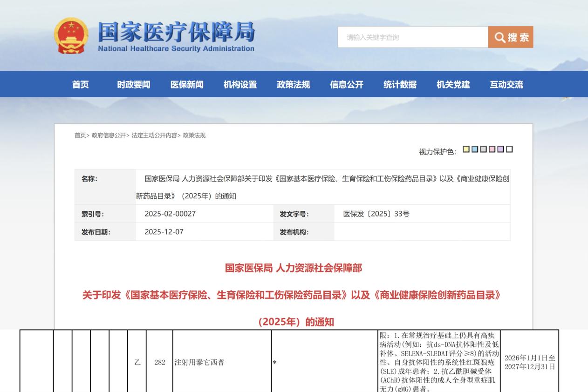Select the white eye-protection color swatch
Image resolution: width=588 pixels, height=392 pixels.
pyautogui.click(x=509, y=149)
